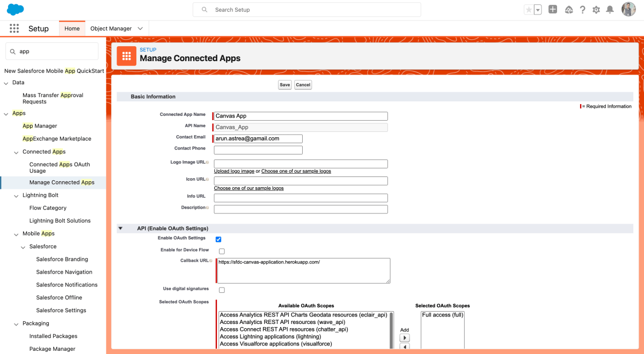Open Connected Apps OAuth Usage
This screenshot has height=354, width=644.
coord(60,167)
